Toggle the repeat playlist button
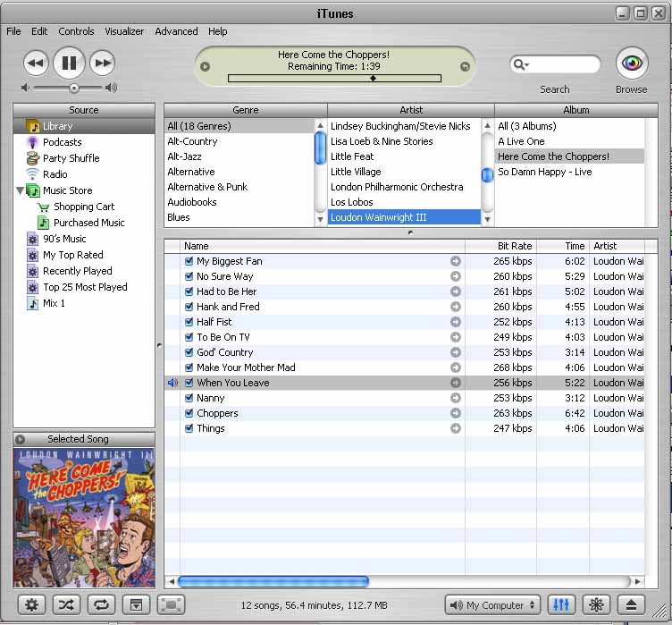The height and width of the screenshot is (625, 672). point(101,604)
